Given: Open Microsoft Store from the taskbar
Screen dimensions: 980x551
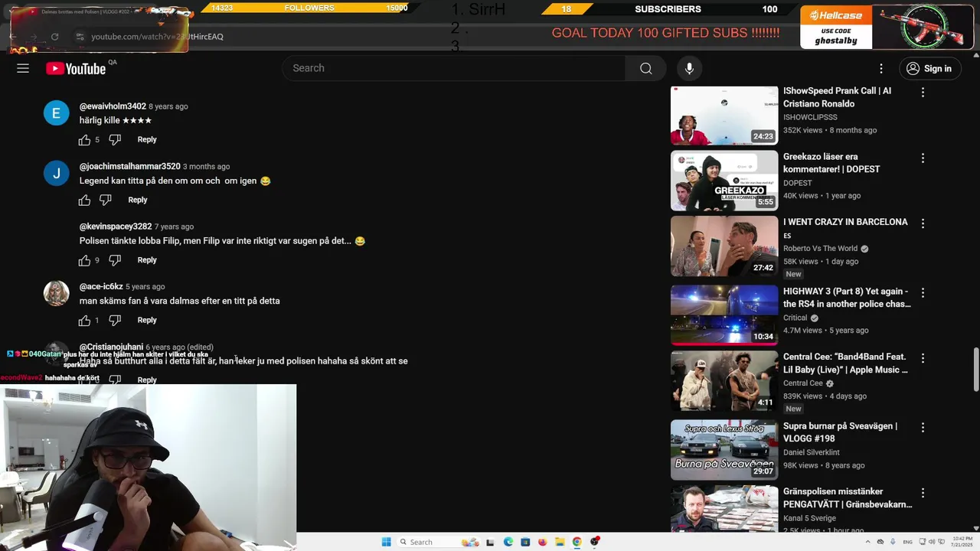Looking at the screenshot, I should [x=525, y=542].
